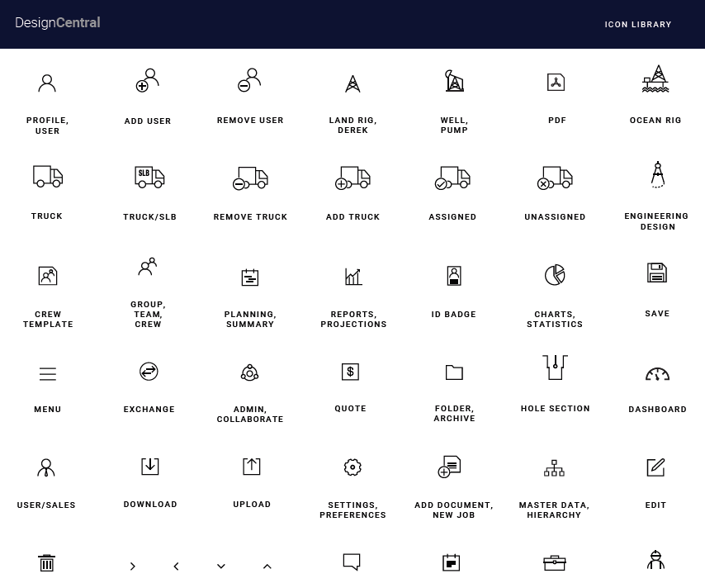This screenshot has height=588, width=705.
Task: Click the "ID BADGE" label text
Action: [x=454, y=314]
